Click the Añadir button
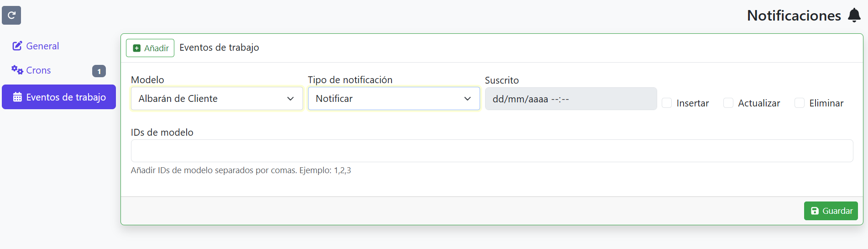Screen dimensions: 868x249 coord(150,48)
